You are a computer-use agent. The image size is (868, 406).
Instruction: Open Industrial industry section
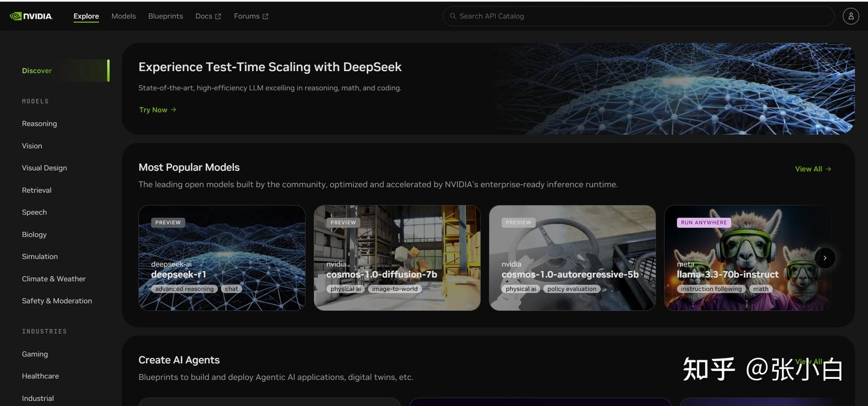(x=38, y=398)
